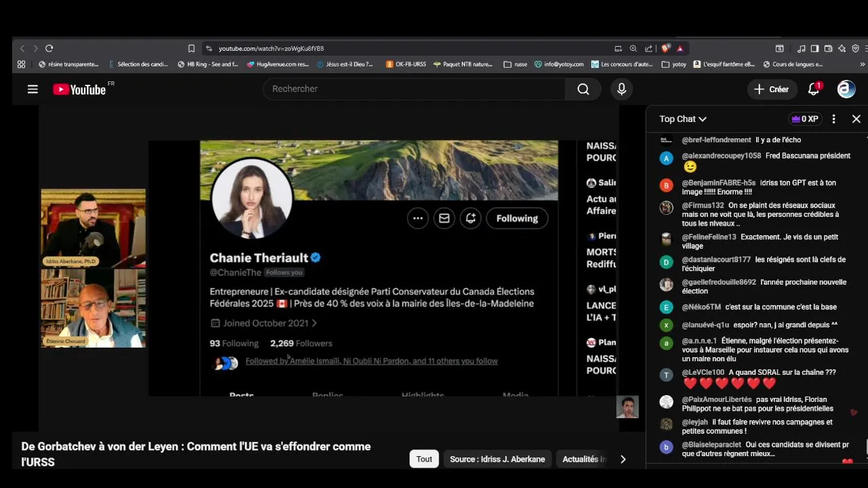868x488 pixels.
Task: Click @Firmus132 username in chat
Action: [x=703, y=205]
